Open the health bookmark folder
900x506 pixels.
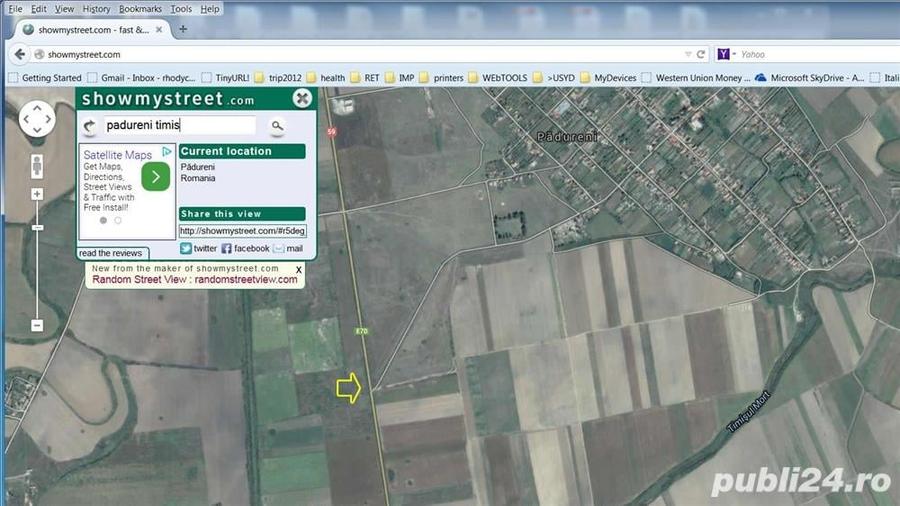tap(326, 77)
